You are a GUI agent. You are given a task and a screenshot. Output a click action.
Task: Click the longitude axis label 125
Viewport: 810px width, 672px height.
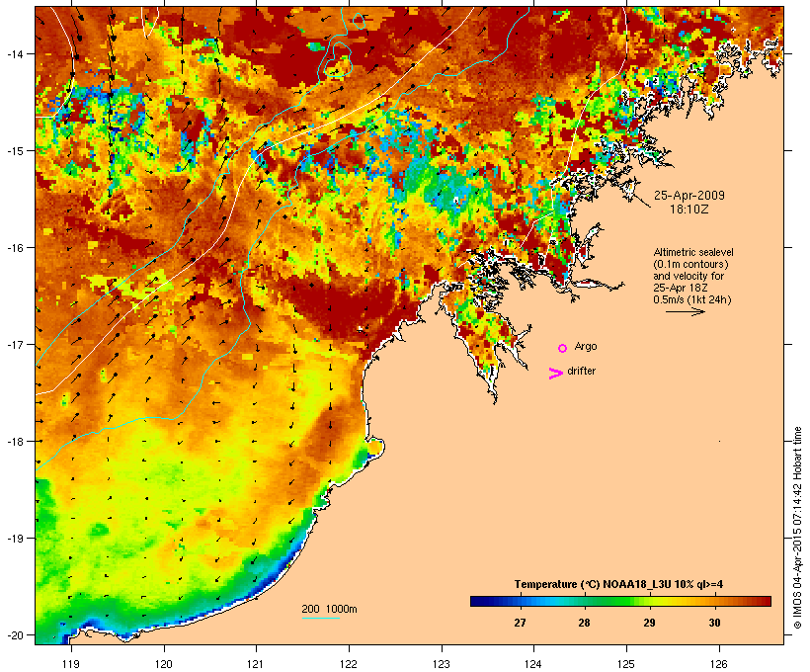click(626, 663)
